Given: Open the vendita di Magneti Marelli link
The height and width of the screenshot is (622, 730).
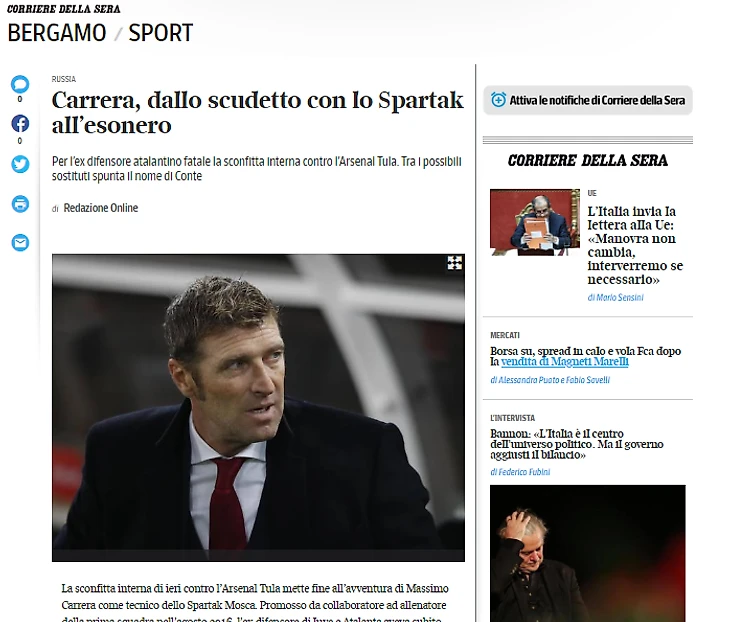Looking at the screenshot, I should pos(565,362).
